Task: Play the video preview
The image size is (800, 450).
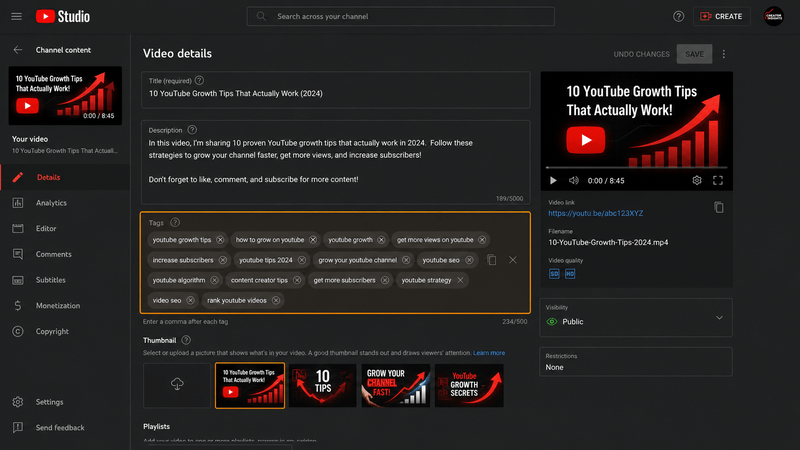Action: [x=553, y=181]
